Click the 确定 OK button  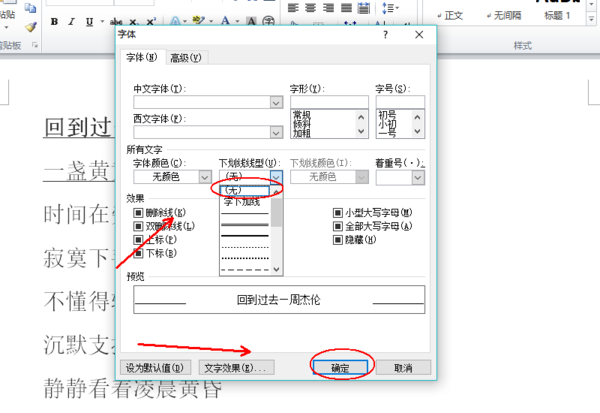(340, 368)
